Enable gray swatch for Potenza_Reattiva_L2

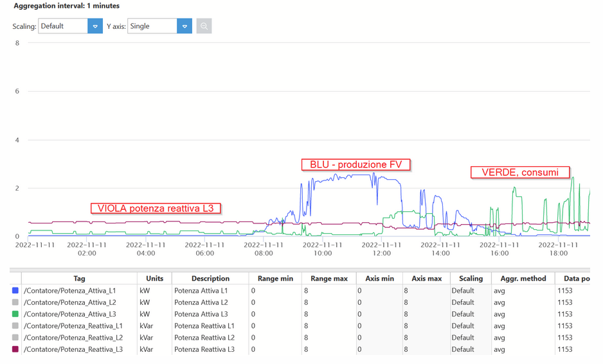(x=15, y=338)
